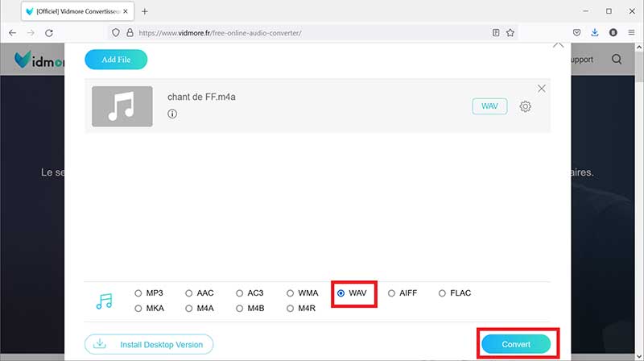This screenshot has width=644, height=361.
Task: Reload the page using the browser refresh icon
Action: pos(49,33)
